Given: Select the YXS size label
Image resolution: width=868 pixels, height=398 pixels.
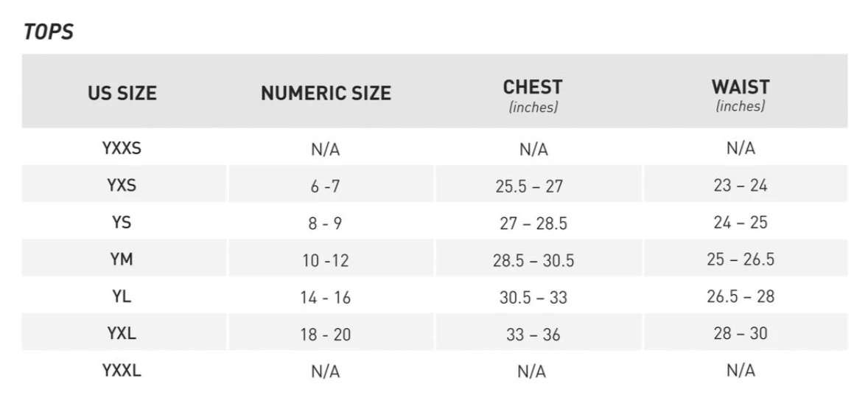Looking at the screenshot, I should click(122, 185).
